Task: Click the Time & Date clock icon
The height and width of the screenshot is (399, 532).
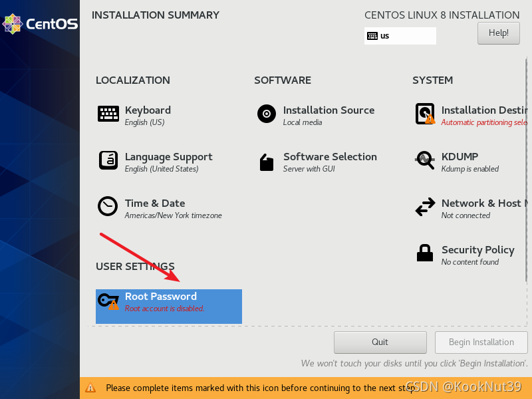Action: [x=108, y=206]
